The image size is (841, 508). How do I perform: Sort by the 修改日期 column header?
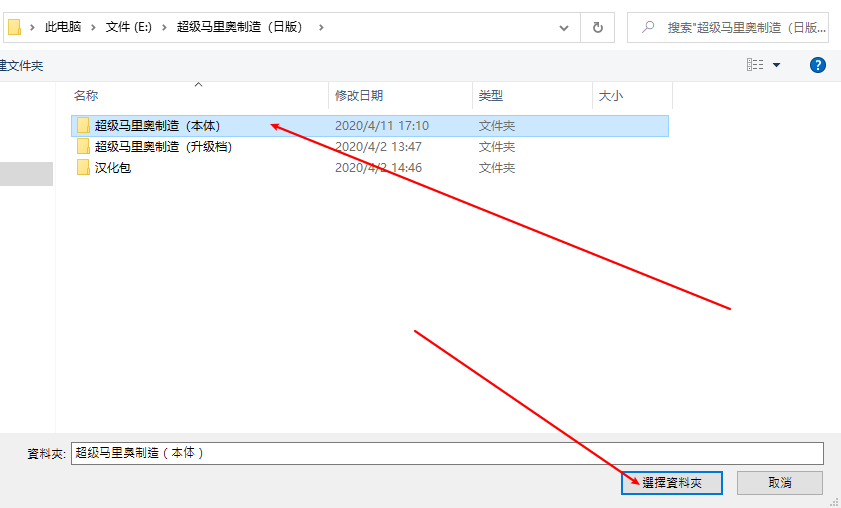400,95
